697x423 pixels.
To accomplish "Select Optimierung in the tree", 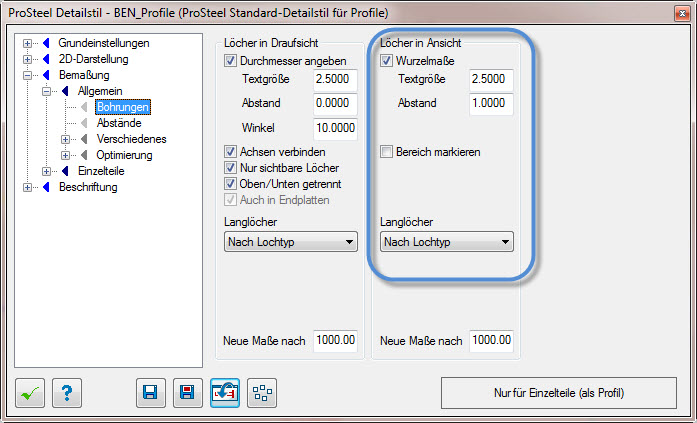I will point(124,155).
